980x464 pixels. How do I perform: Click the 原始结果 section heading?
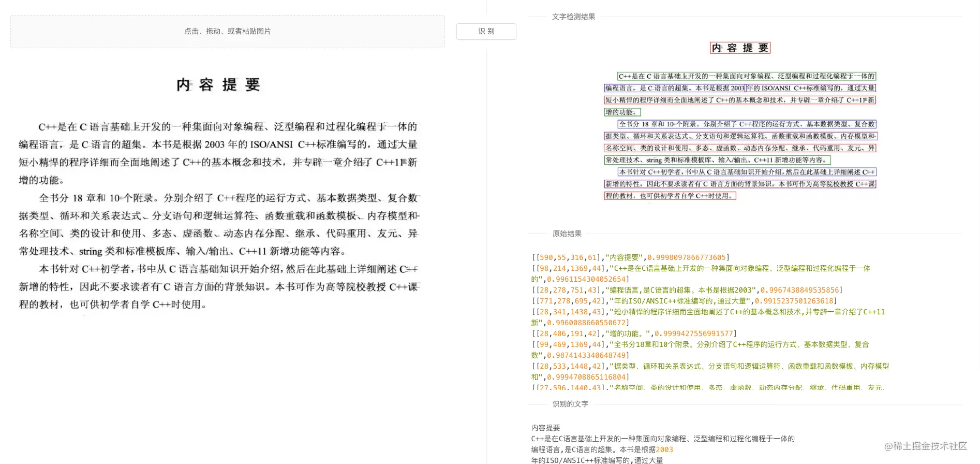(x=567, y=234)
